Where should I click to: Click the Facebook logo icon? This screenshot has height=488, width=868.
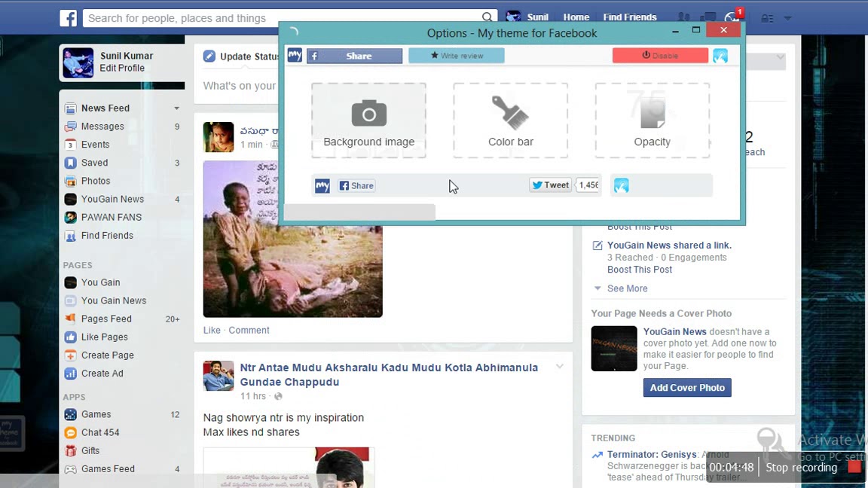68,18
